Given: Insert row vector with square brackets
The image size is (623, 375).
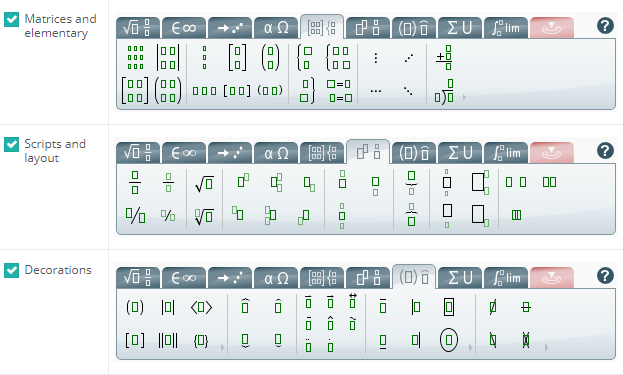Looking at the screenshot, I should 237,91.
